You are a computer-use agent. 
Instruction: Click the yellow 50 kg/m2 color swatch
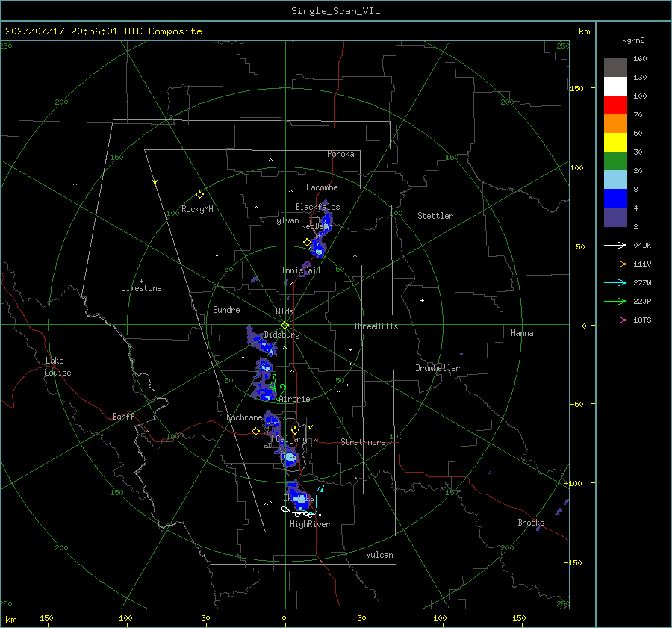point(615,143)
